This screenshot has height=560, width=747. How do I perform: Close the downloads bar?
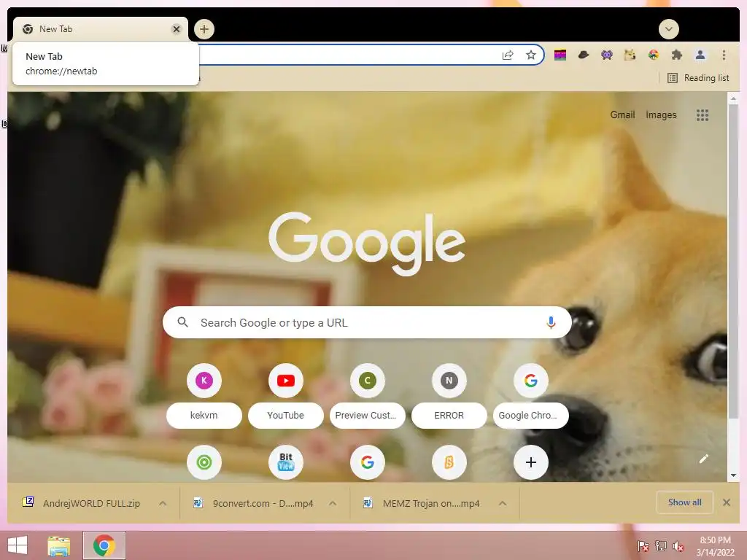coord(727,502)
